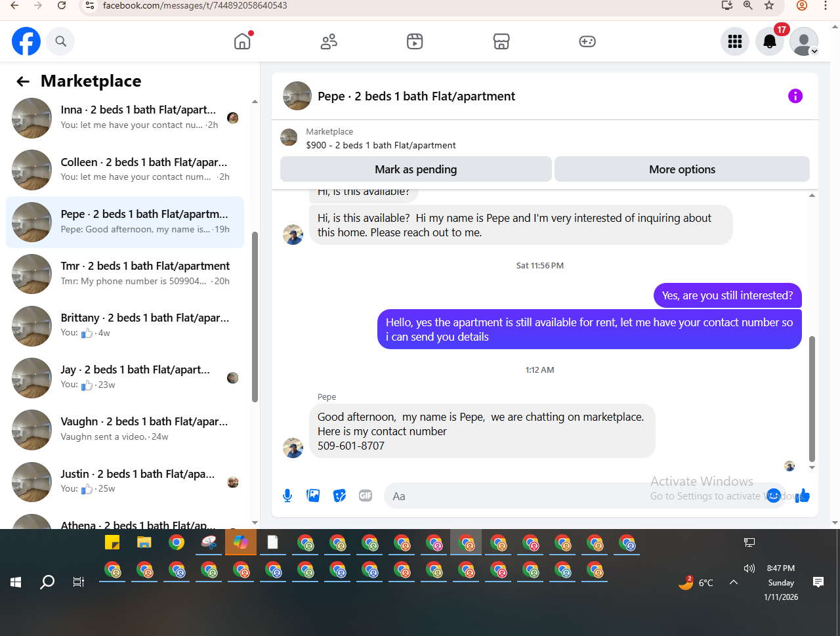
Task: Click the chat messages scrollbar thumb
Action: pyautogui.click(x=812, y=399)
